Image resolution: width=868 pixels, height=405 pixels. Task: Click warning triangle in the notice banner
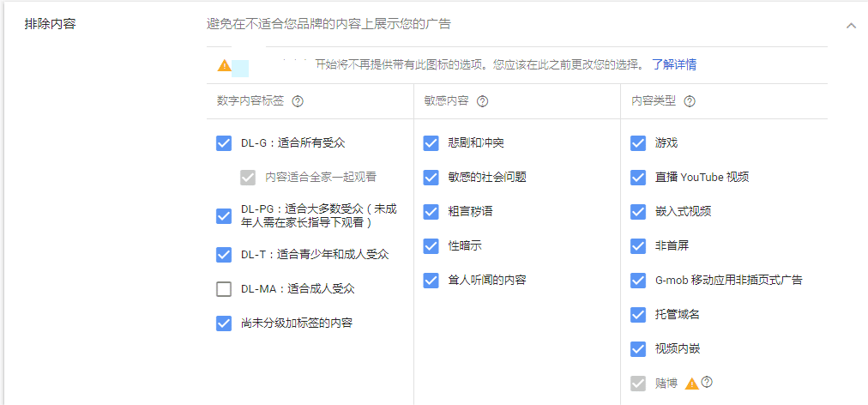[224, 65]
